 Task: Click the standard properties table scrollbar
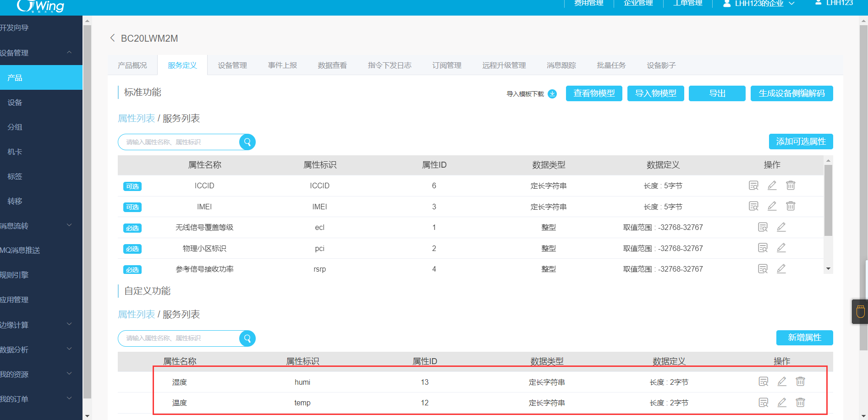(x=828, y=200)
